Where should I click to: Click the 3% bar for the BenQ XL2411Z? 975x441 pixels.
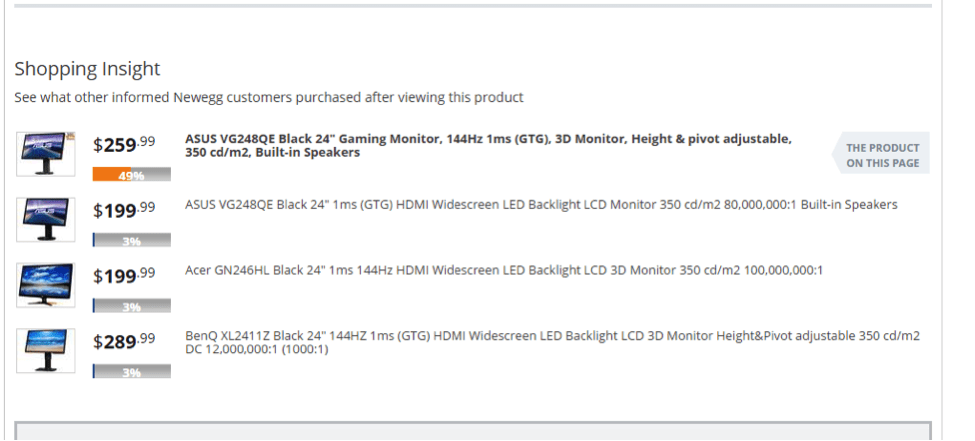point(131,372)
